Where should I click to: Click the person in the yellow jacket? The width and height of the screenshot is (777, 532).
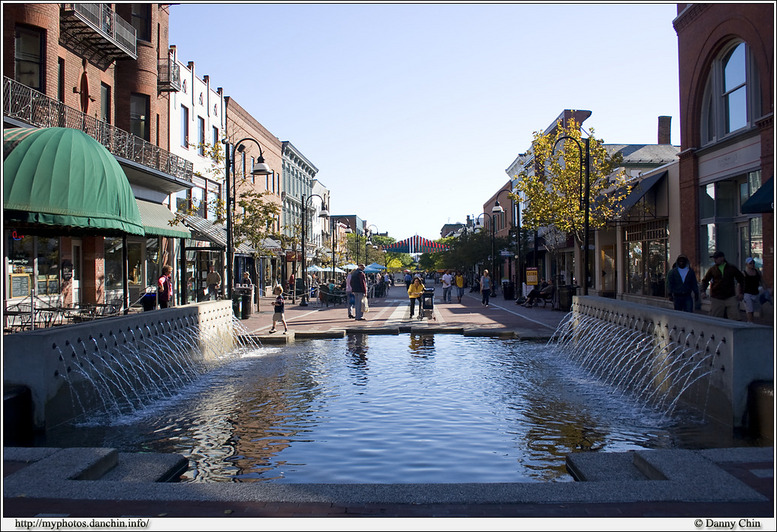point(414,296)
